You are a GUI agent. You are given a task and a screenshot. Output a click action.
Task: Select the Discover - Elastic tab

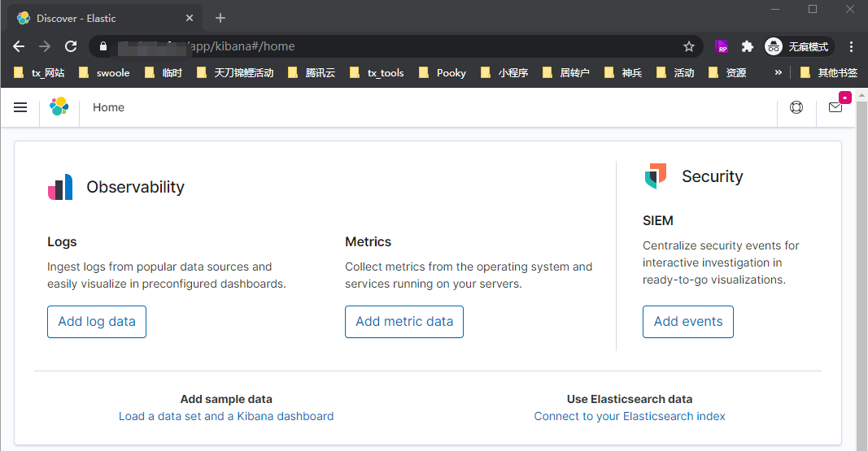(105, 18)
